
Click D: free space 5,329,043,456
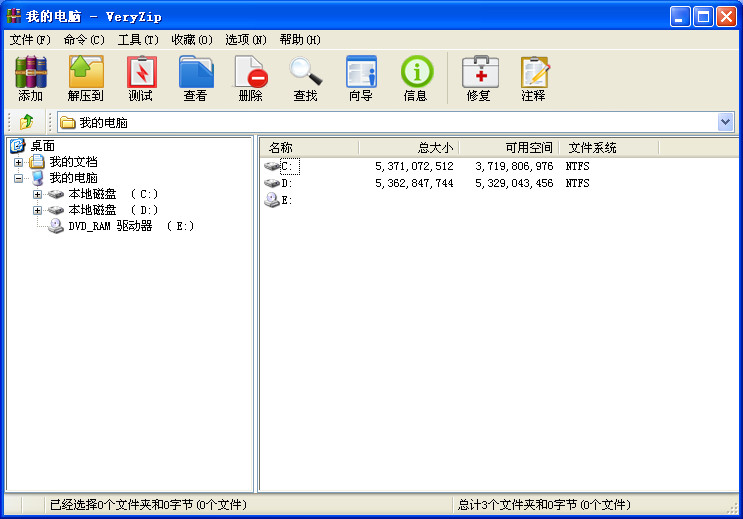(x=514, y=183)
